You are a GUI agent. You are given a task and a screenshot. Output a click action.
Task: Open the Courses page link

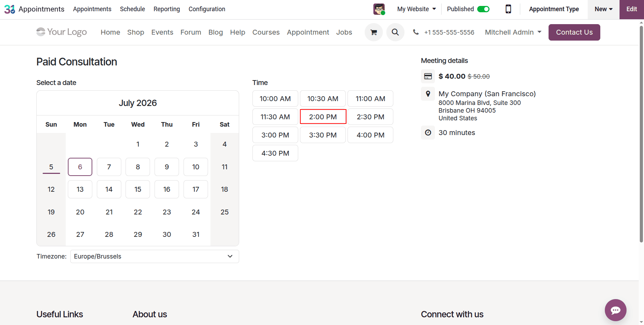coord(266,32)
